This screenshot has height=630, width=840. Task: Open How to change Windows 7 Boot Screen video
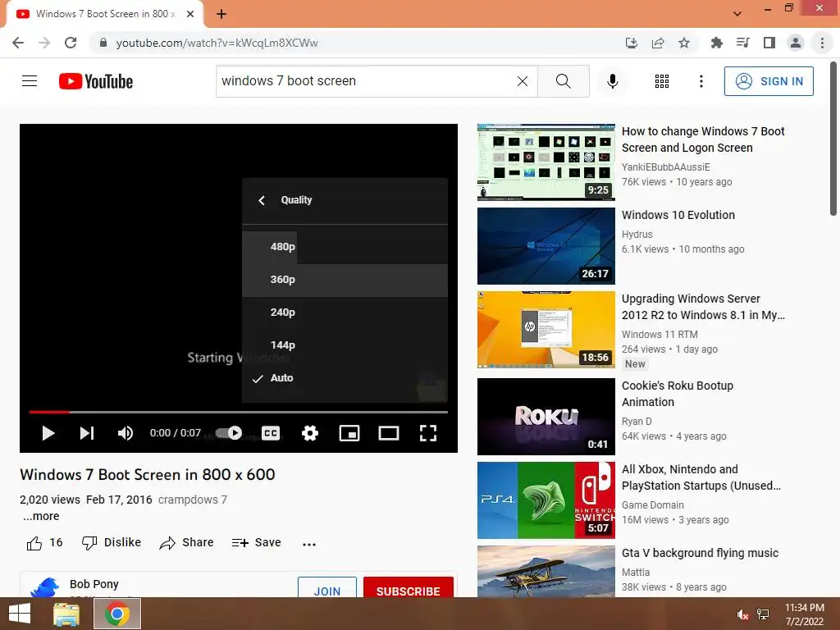point(703,139)
